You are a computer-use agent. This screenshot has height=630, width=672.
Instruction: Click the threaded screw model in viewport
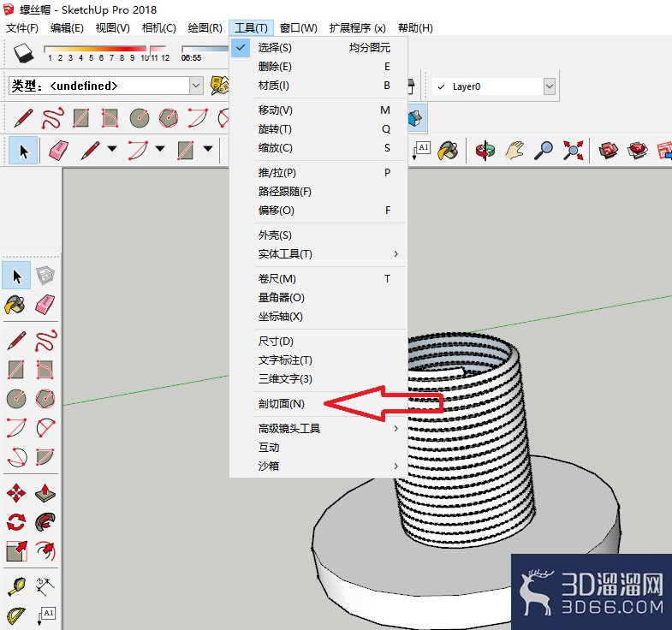[x=465, y=442]
